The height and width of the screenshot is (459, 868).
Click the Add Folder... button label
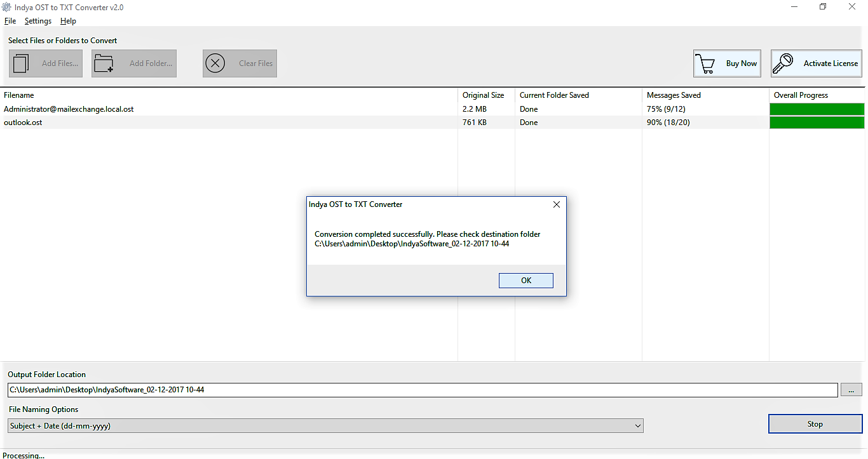(151, 63)
